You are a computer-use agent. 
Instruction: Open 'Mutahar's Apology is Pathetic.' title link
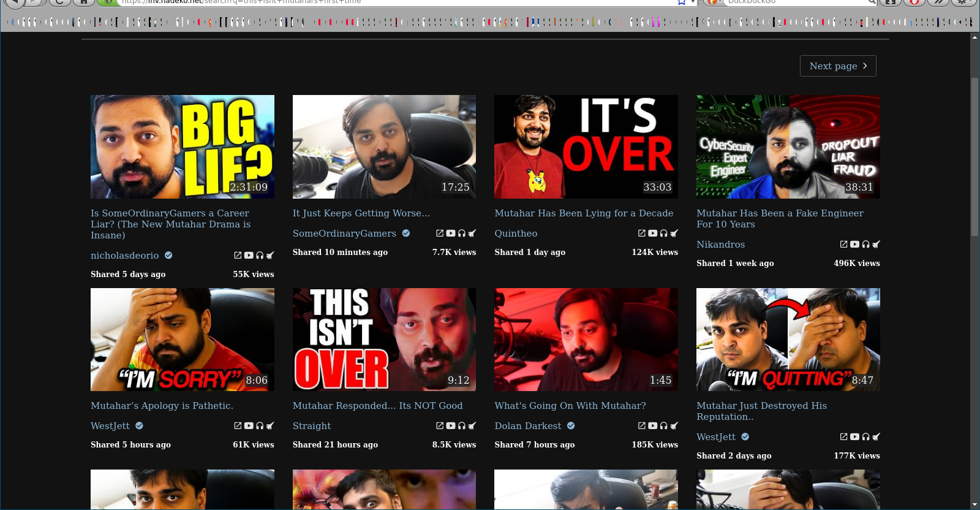click(162, 406)
